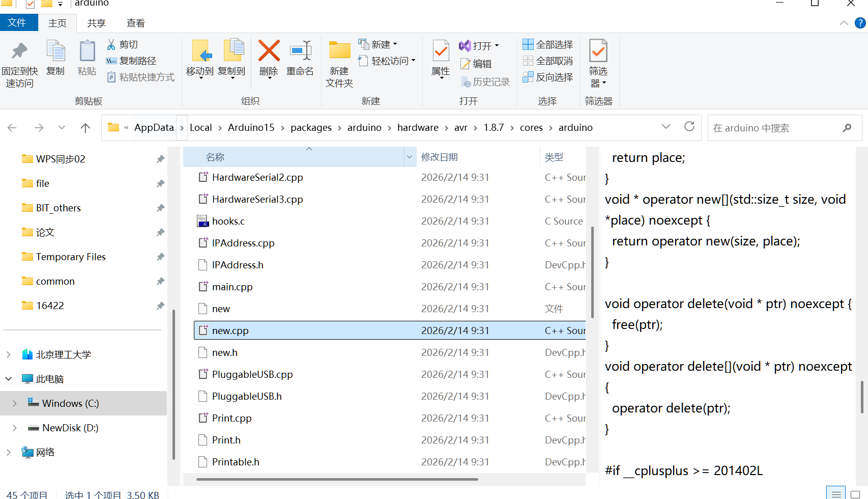Open Copy to (复制到) menu
Viewport: 868px width, 499px height.
[232, 59]
